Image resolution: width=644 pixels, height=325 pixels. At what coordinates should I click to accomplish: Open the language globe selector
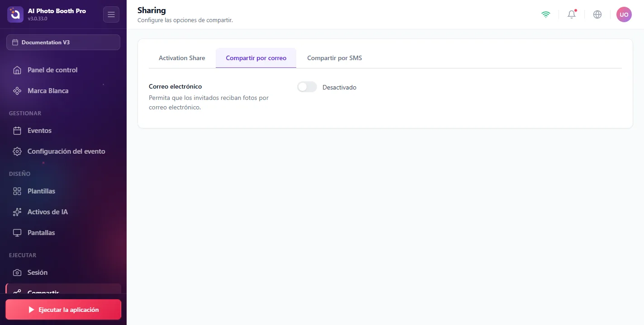[597, 14]
